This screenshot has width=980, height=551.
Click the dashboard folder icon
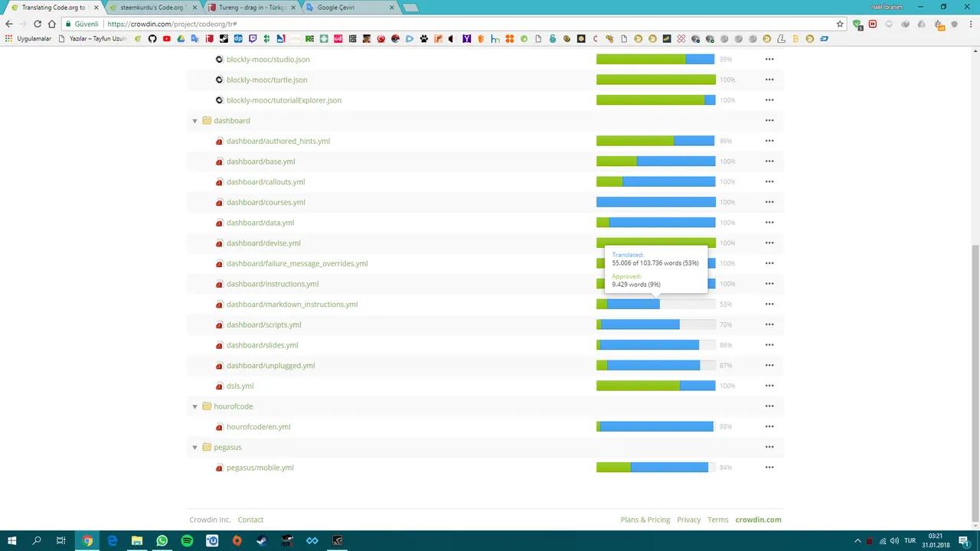[x=207, y=120]
